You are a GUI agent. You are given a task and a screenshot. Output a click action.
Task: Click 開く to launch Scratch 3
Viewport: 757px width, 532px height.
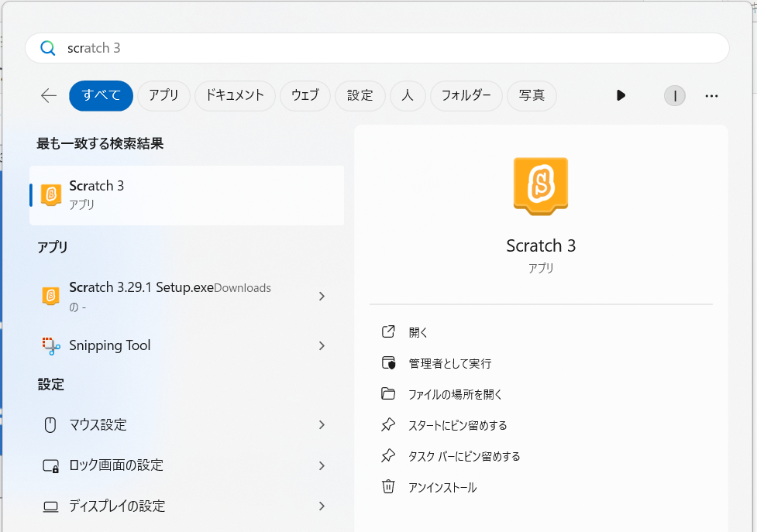coord(418,332)
